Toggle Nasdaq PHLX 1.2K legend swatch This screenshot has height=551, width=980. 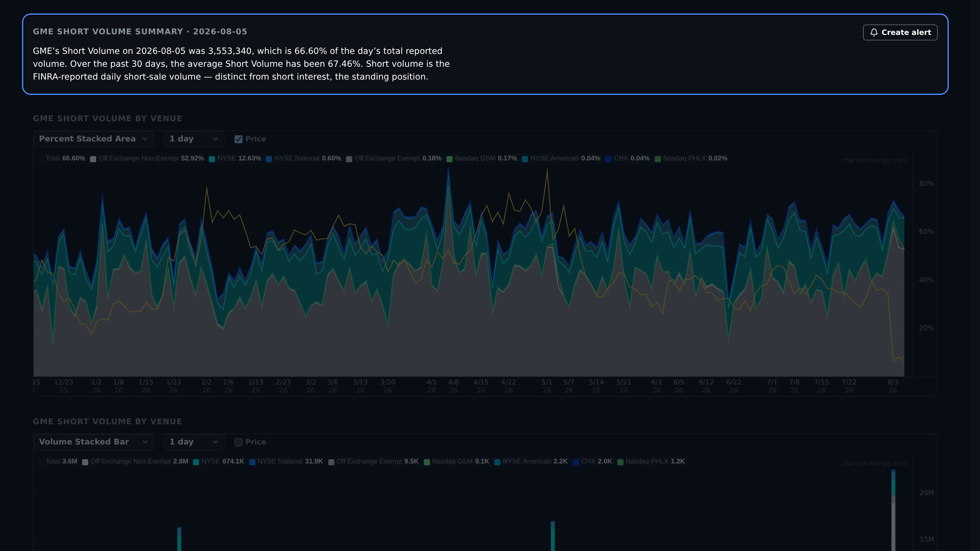tap(620, 462)
